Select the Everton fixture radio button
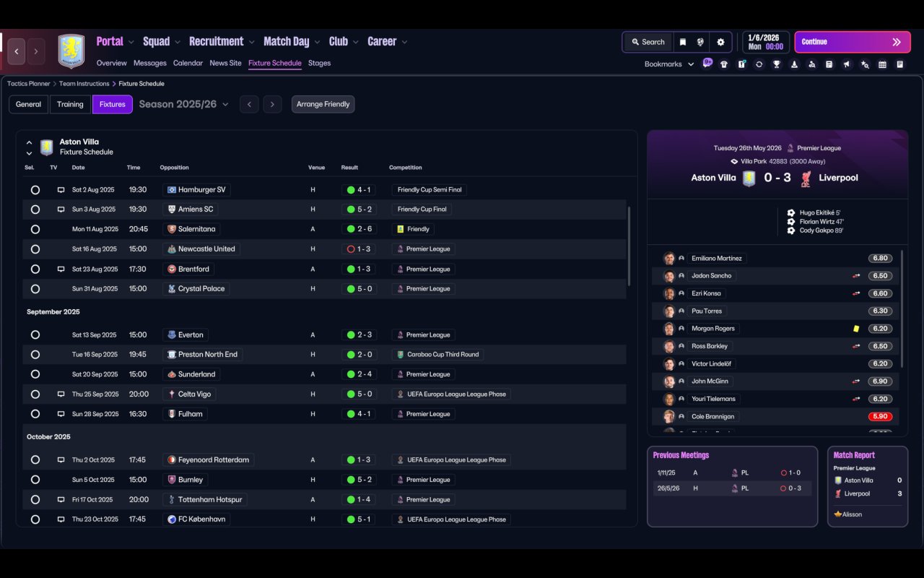924x578 pixels. [35, 335]
